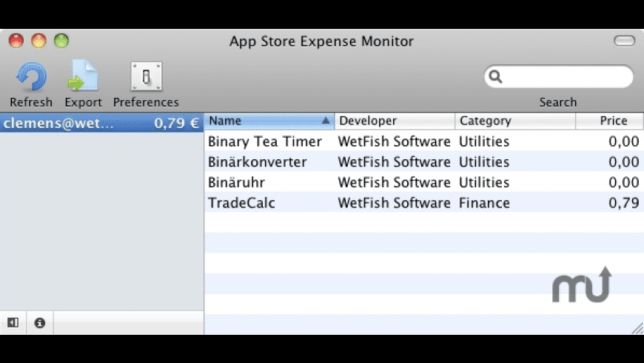Select the Binäruhr row
The width and height of the screenshot is (644, 363).
[424, 182]
